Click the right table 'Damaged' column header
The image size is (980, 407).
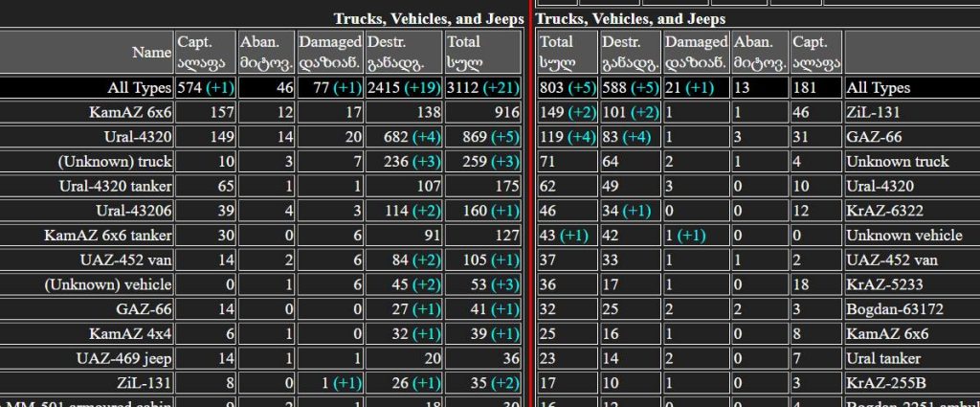click(x=697, y=52)
